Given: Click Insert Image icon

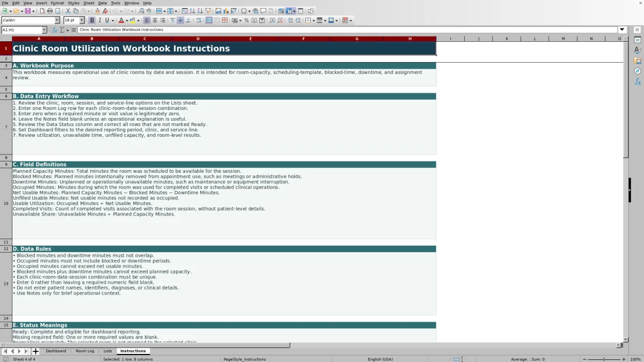Looking at the screenshot, I should (x=218, y=11).
